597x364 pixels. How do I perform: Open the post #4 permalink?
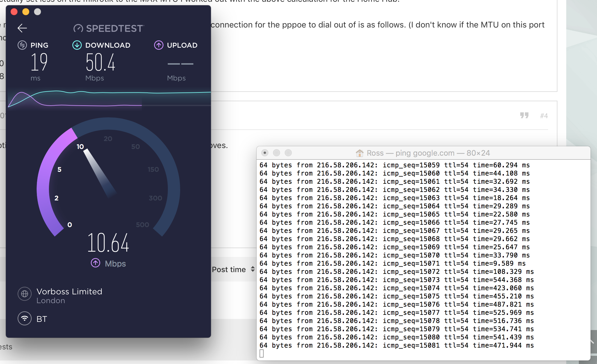(x=544, y=116)
